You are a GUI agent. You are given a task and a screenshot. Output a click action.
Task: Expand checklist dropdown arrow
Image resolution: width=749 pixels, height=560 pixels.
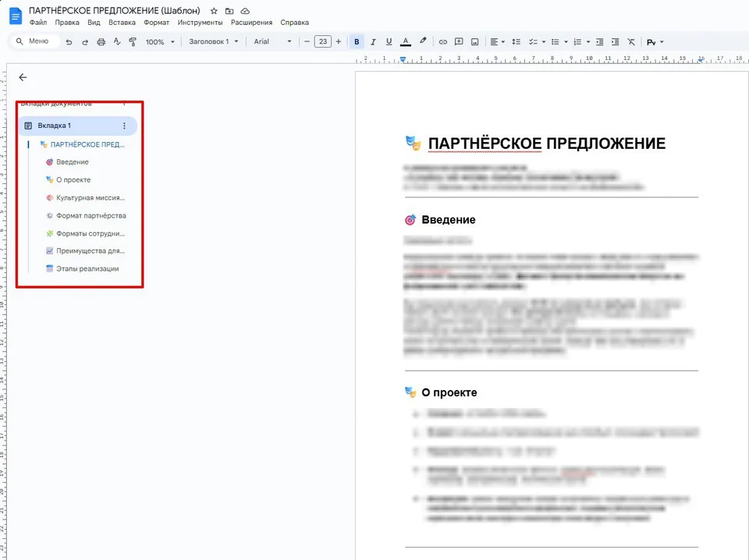point(544,42)
